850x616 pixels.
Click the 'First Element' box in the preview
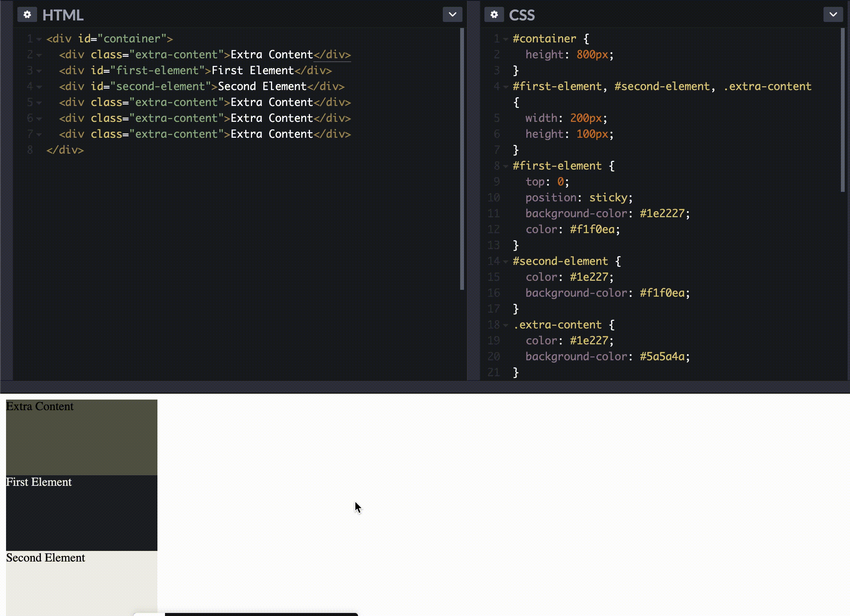(x=81, y=513)
